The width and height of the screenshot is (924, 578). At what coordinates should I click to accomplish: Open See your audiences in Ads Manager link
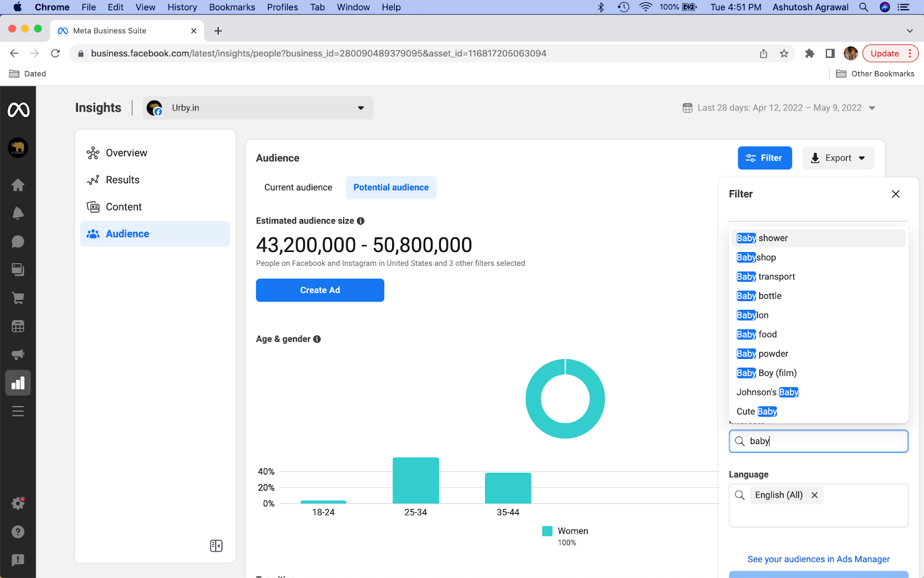click(x=818, y=559)
